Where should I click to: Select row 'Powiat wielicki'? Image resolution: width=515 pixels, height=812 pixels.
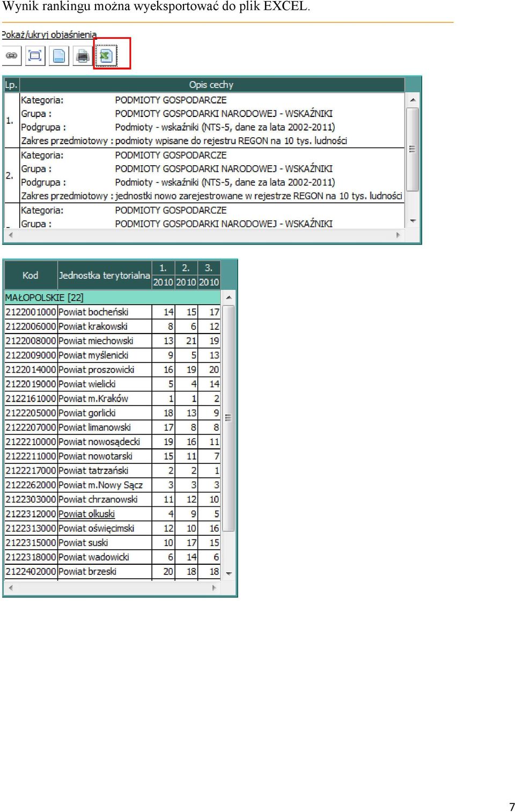(113, 385)
